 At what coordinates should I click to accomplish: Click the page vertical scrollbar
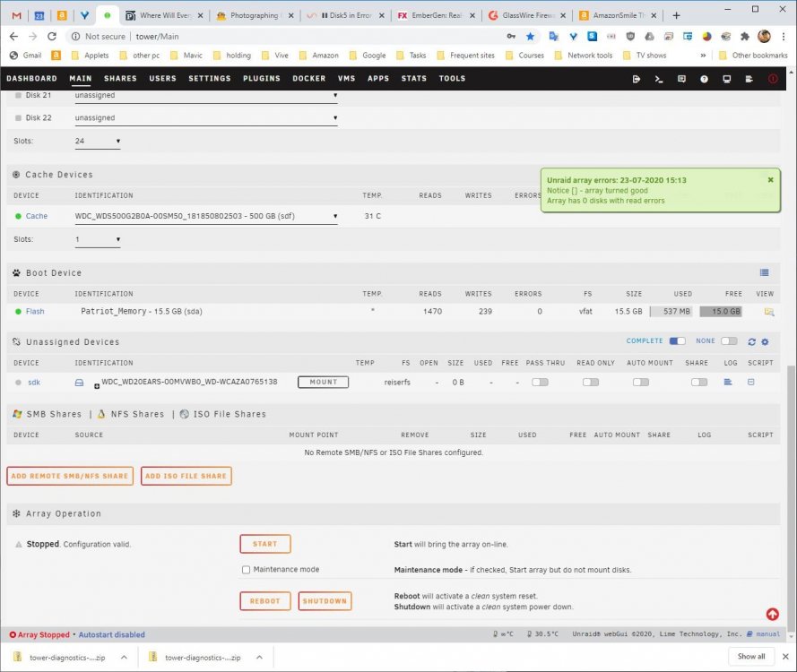792,498
